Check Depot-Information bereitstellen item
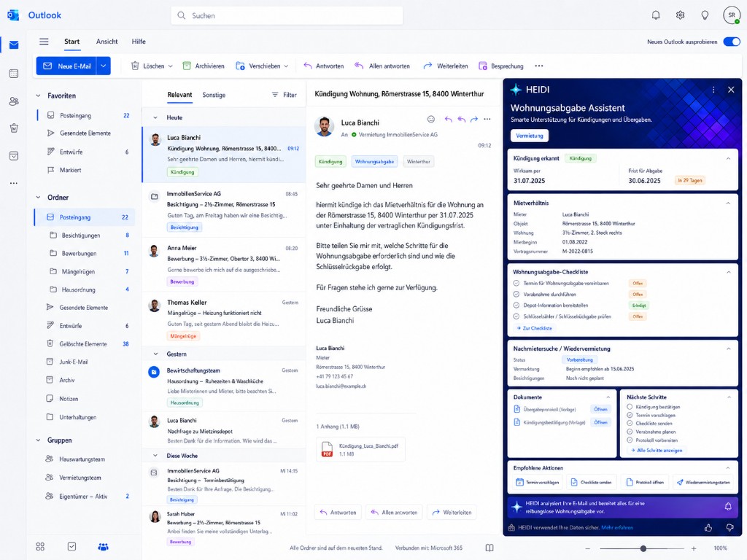 (x=516, y=306)
